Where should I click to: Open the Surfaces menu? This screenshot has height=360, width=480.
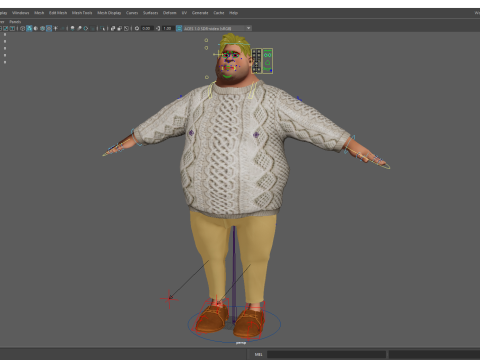coord(150,13)
